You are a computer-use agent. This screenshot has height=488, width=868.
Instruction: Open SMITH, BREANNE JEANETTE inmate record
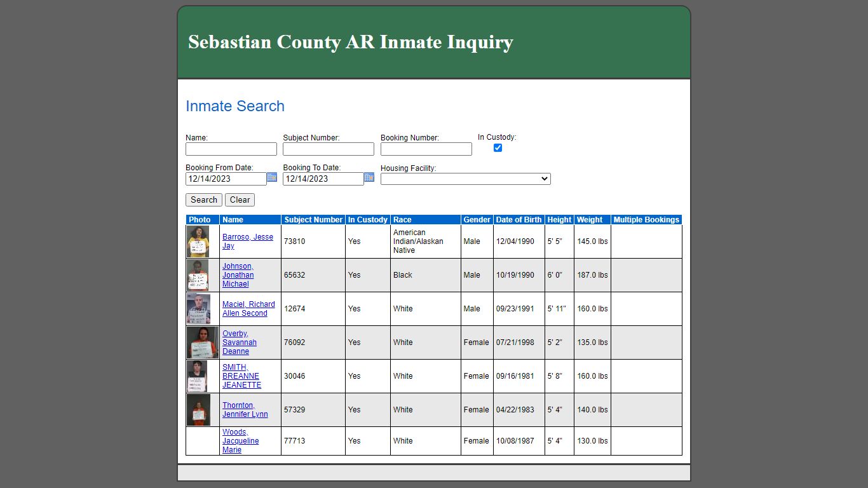tap(241, 376)
